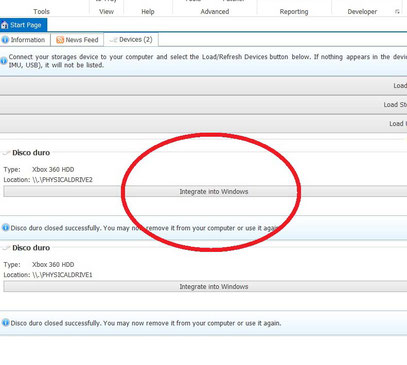Click the Information tab's blue info icon

[5, 40]
